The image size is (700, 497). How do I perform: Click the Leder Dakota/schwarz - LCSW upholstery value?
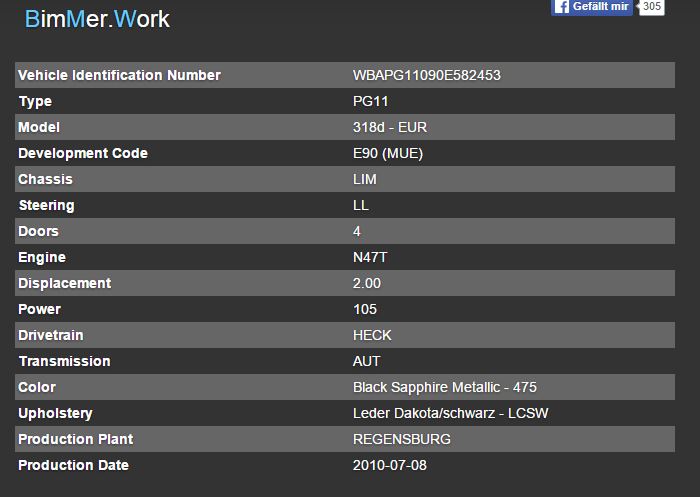pos(450,414)
